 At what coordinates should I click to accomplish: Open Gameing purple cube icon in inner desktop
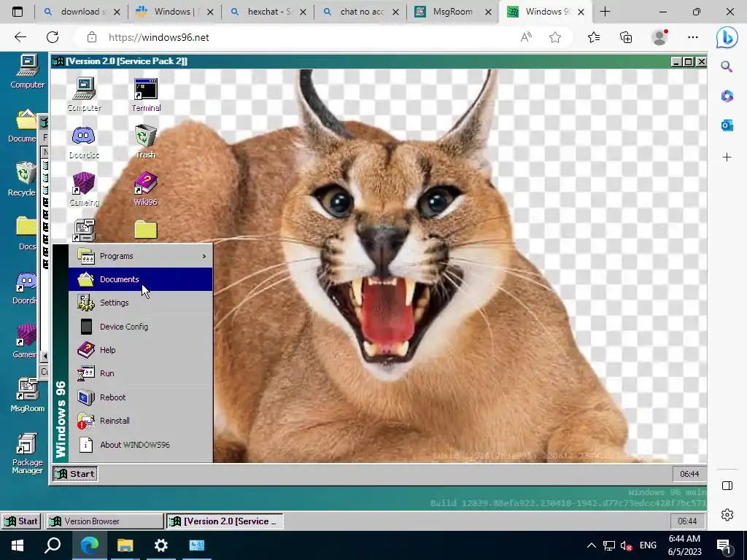pos(84,189)
